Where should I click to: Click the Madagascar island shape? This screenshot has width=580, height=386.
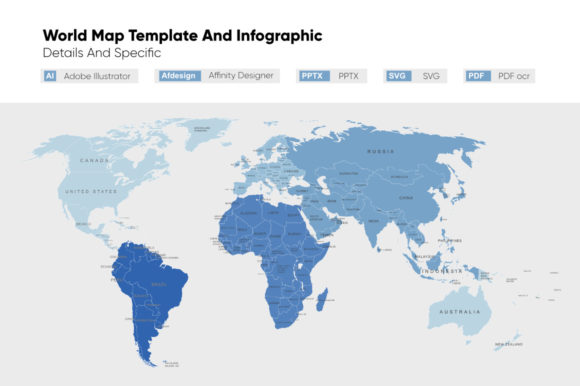coord(321,299)
